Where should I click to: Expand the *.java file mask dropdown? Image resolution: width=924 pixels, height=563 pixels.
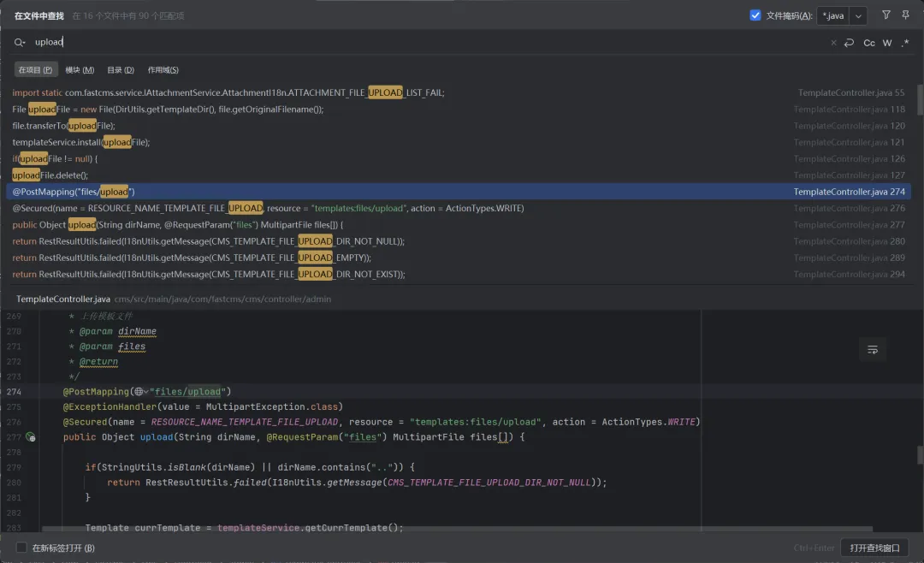tap(858, 16)
